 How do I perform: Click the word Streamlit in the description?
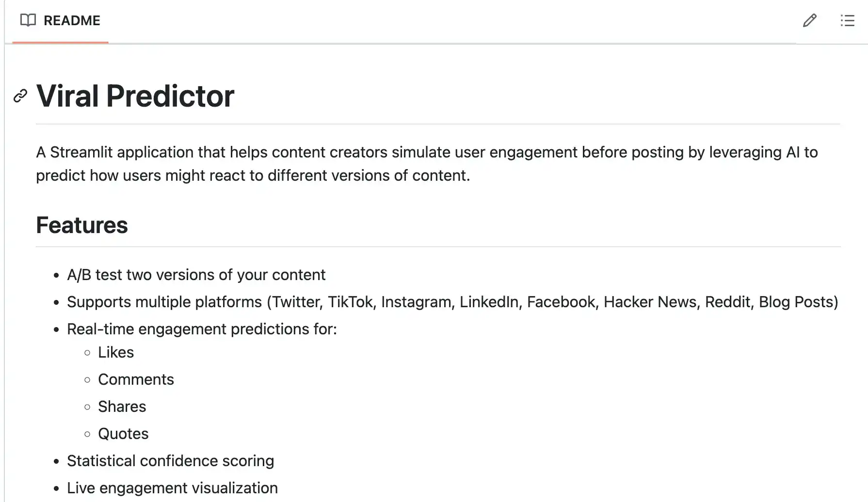tap(81, 152)
